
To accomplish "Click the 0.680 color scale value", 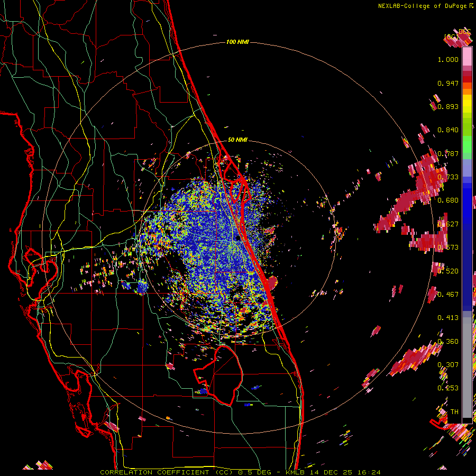I will 448,200.
